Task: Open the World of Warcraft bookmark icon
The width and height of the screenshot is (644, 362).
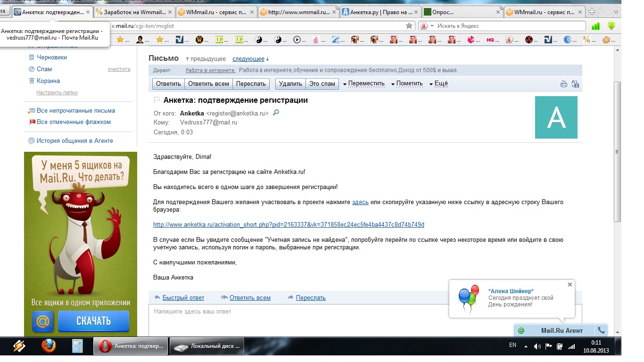Action: click(x=199, y=40)
